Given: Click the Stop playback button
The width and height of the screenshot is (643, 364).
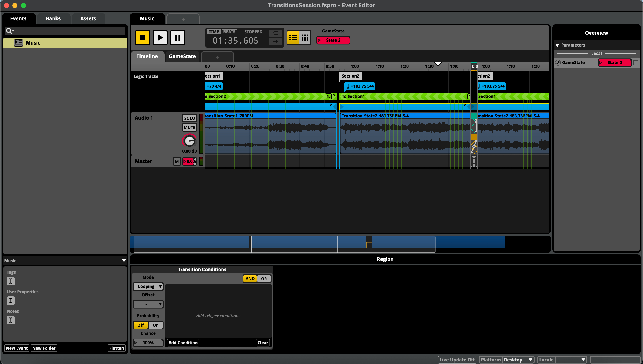Looking at the screenshot, I should click(x=142, y=38).
